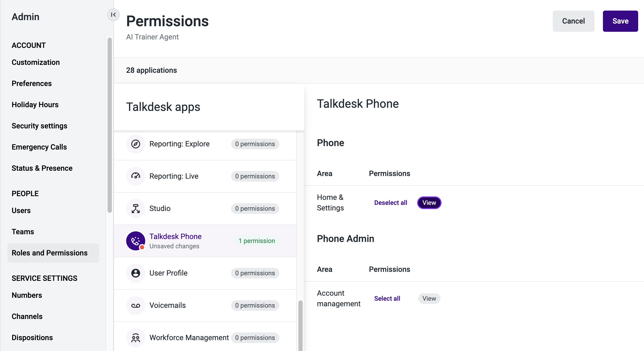The width and height of the screenshot is (644, 351).
Task: Click the 28 applications count text
Action: click(152, 70)
